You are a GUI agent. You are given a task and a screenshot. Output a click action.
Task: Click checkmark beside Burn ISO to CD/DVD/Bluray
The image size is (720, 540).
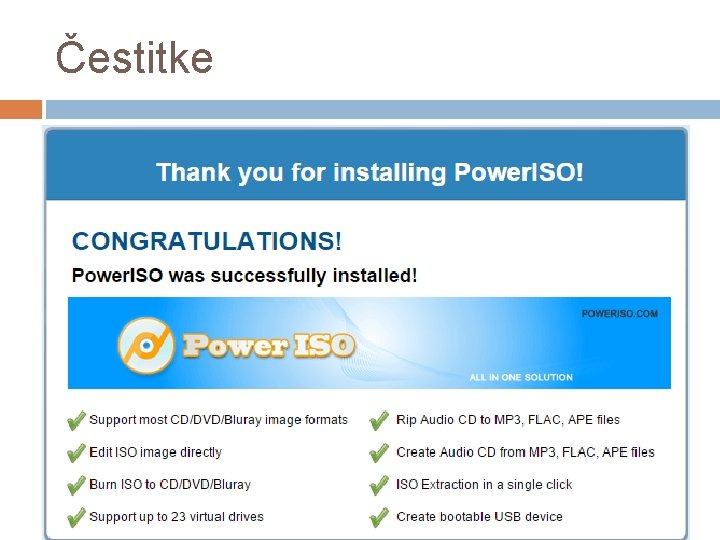click(x=76, y=485)
